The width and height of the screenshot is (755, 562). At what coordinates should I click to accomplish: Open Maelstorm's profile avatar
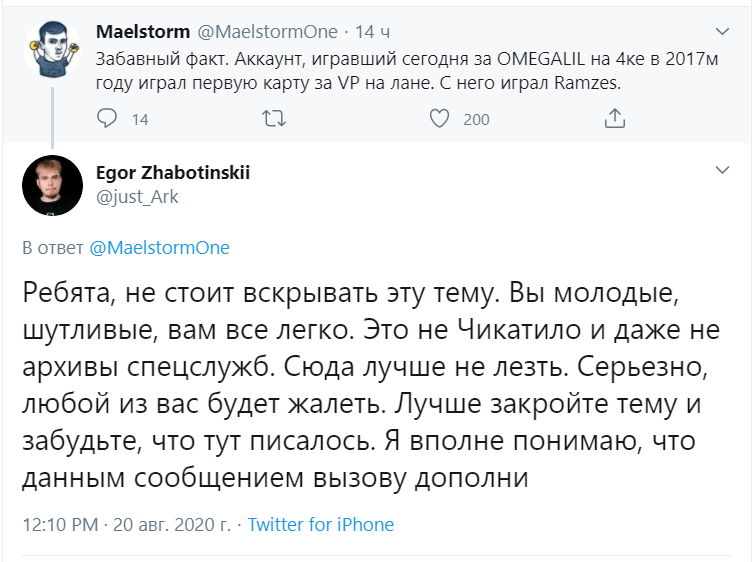(x=51, y=51)
